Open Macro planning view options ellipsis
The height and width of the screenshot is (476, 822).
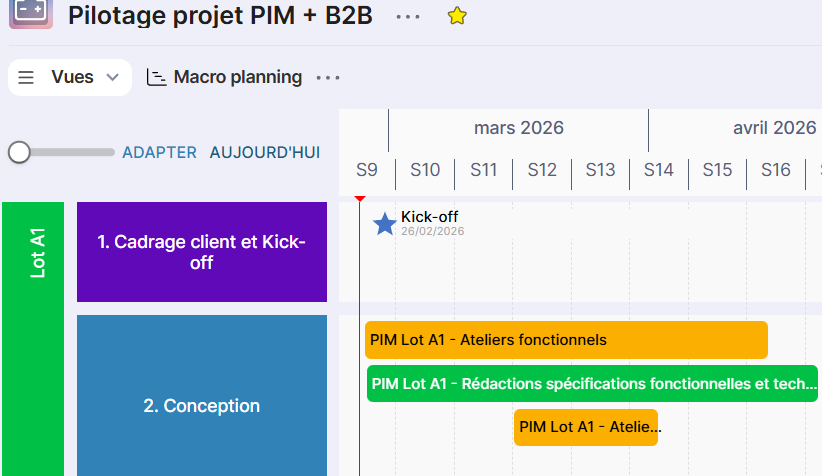pos(328,78)
